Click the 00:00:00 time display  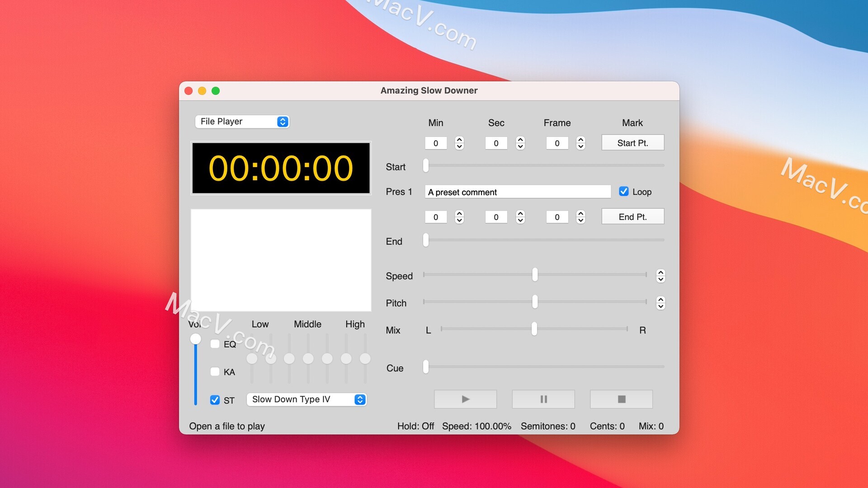coord(281,168)
